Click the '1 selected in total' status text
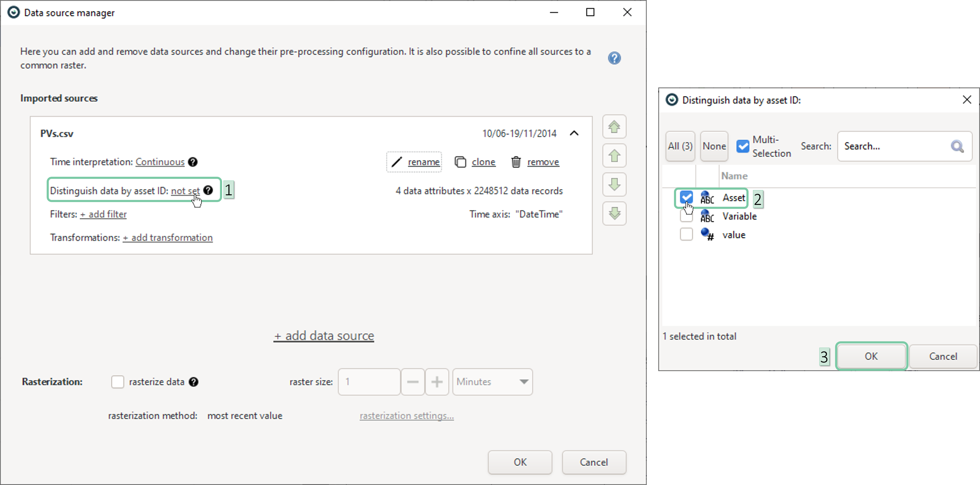This screenshot has height=485, width=980. click(x=699, y=336)
